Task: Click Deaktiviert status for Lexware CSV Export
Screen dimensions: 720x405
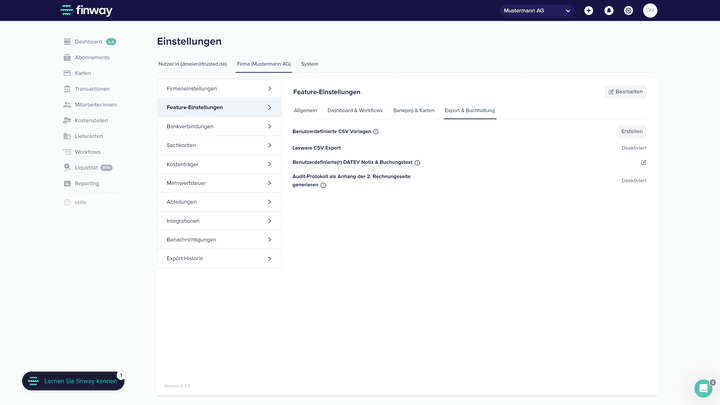Action: (x=634, y=148)
